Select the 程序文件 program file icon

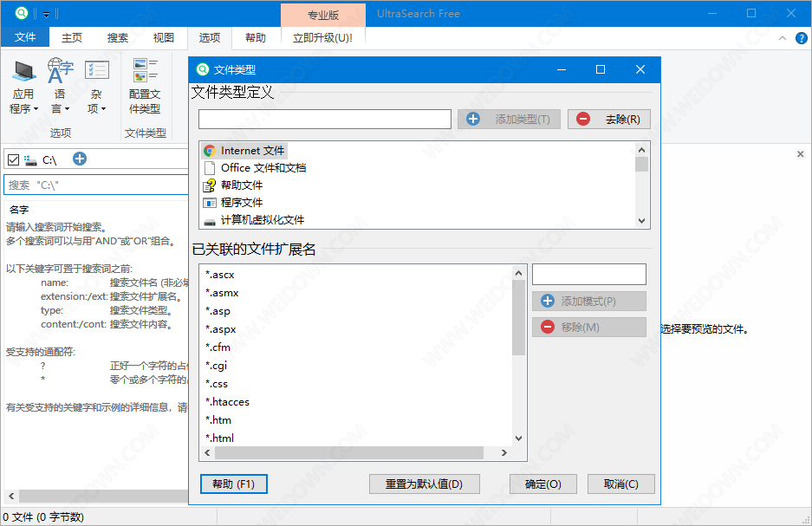209,203
